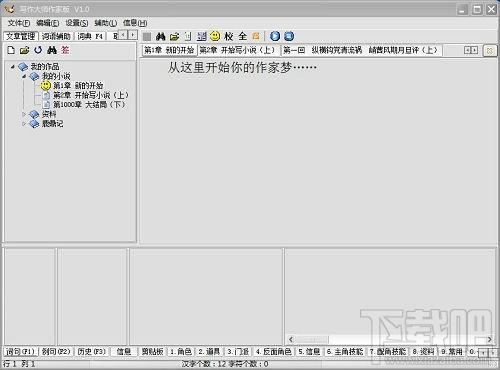
Task: Click the open folder icon in editor toolbar
Action: click(174, 36)
